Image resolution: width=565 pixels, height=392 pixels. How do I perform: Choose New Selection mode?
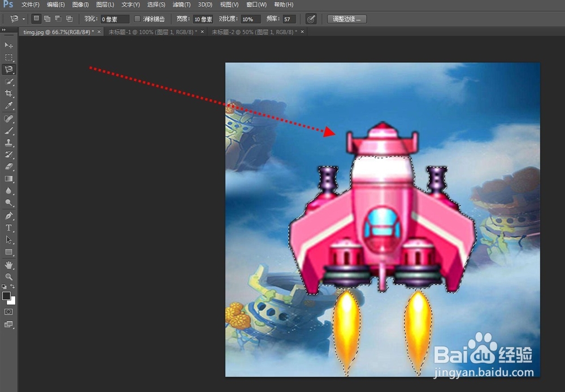tap(36, 19)
